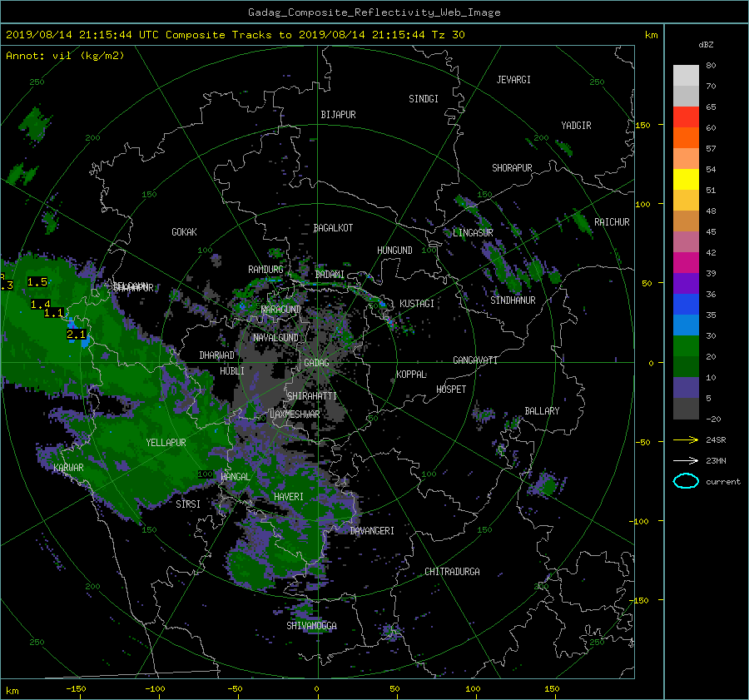
Task: Click the 1.4 VIL storm annotation
Action: click(40, 305)
